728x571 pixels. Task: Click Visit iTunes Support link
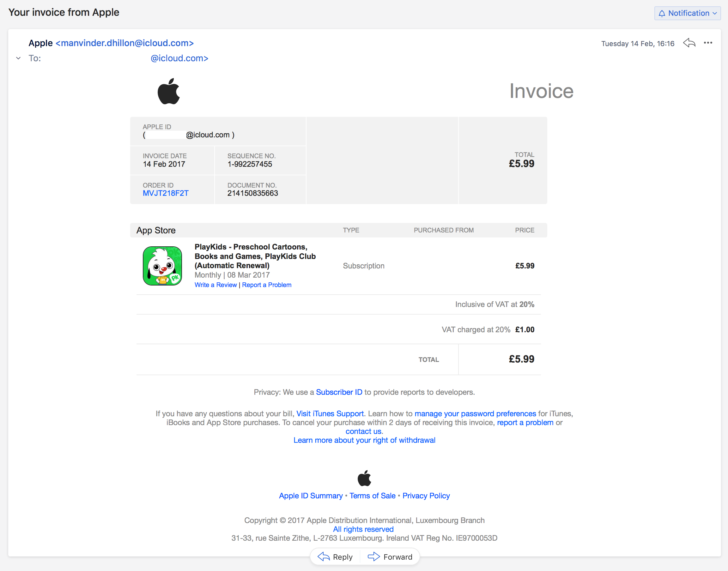click(330, 413)
